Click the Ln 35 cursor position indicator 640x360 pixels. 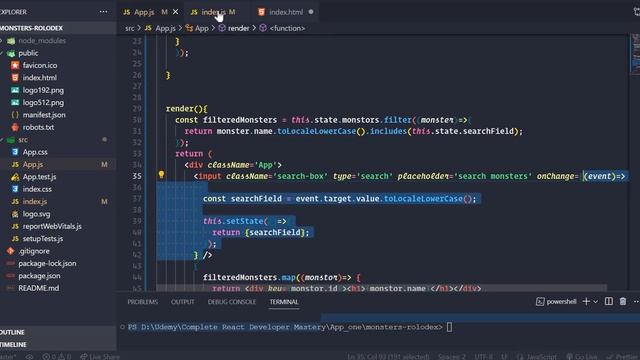388,356
